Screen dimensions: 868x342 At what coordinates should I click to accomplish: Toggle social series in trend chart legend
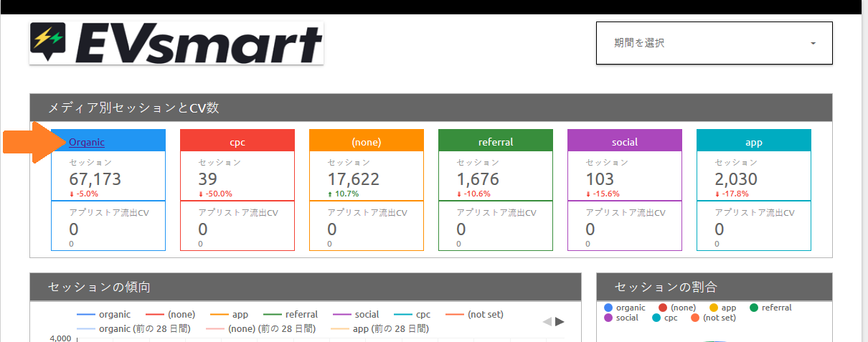click(355, 314)
